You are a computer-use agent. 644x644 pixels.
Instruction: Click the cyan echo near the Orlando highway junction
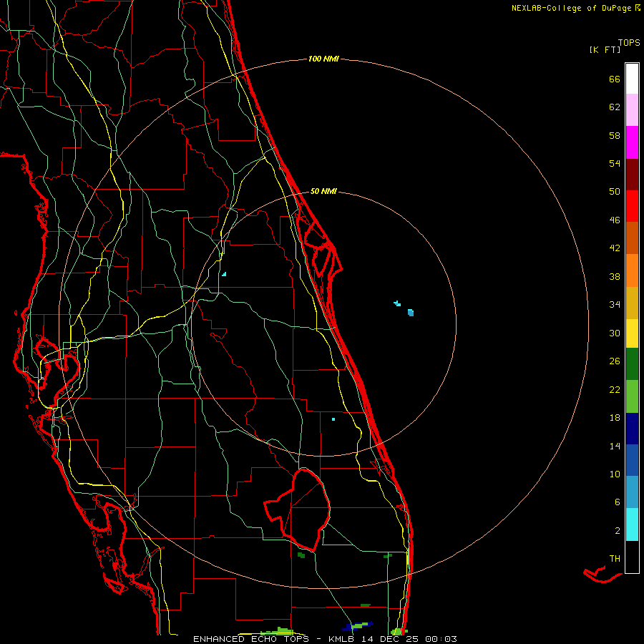[x=224, y=274]
